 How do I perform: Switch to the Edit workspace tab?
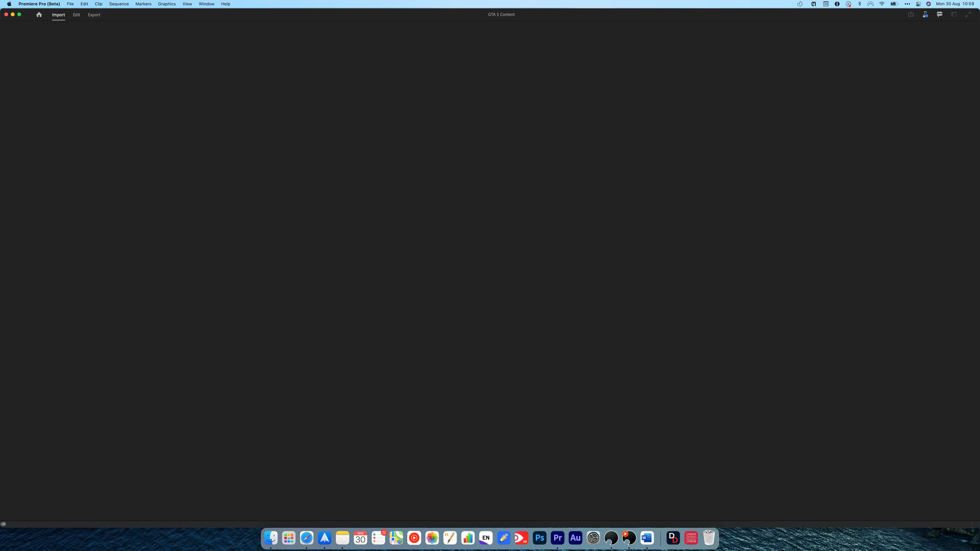(x=76, y=15)
